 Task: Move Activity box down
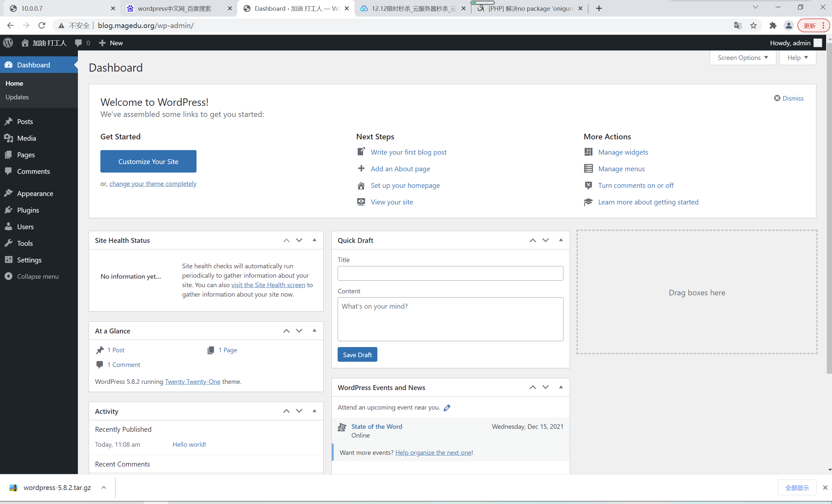[299, 411]
